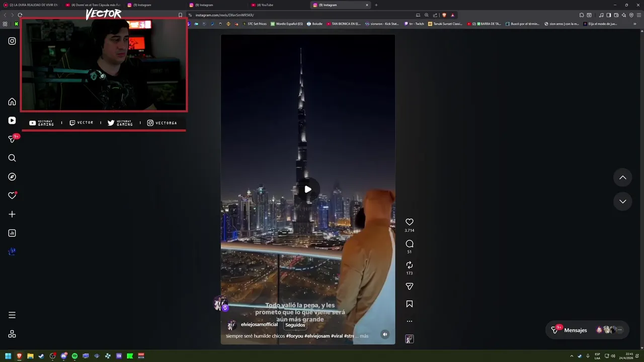The image size is (644, 362).
Task: Zoom page via magnifier in address bar
Action: (427, 15)
